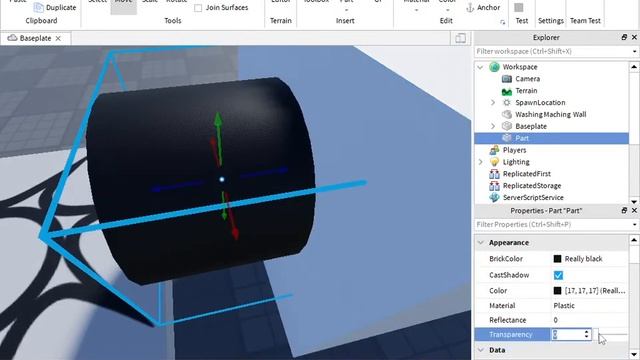Toggle the Join Surfaces checkbox
This screenshot has width=640, height=360.
pyautogui.click(x=198, y=8)
